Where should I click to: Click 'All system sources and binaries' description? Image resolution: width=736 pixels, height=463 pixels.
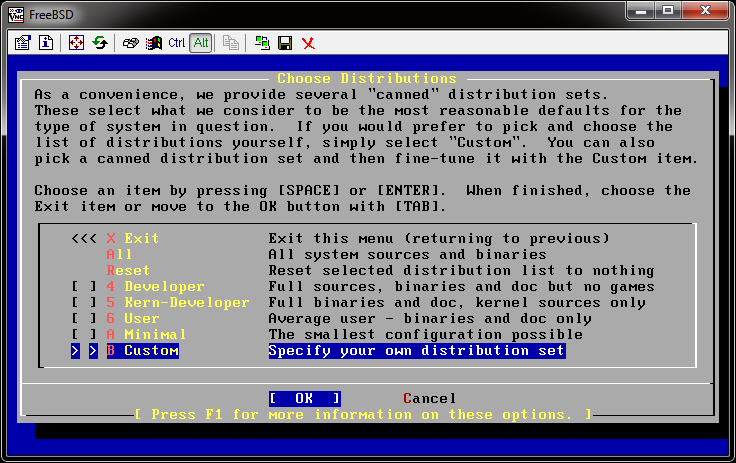(407, 255)
